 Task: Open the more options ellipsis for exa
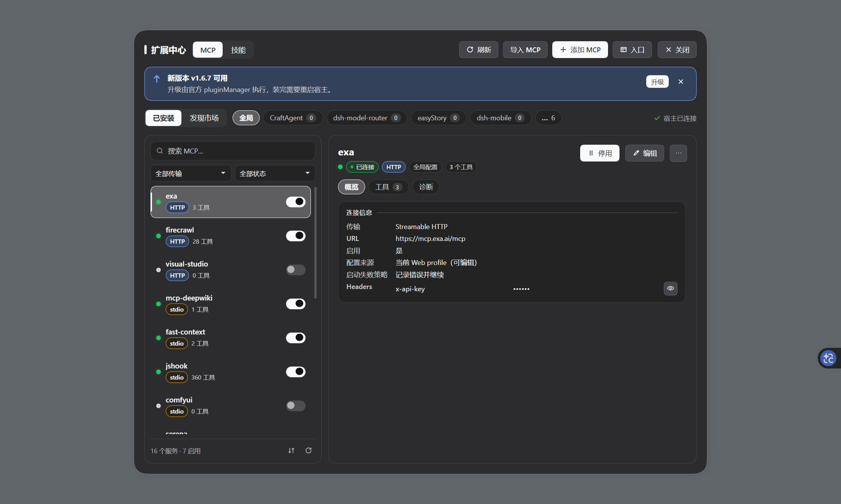678,153
